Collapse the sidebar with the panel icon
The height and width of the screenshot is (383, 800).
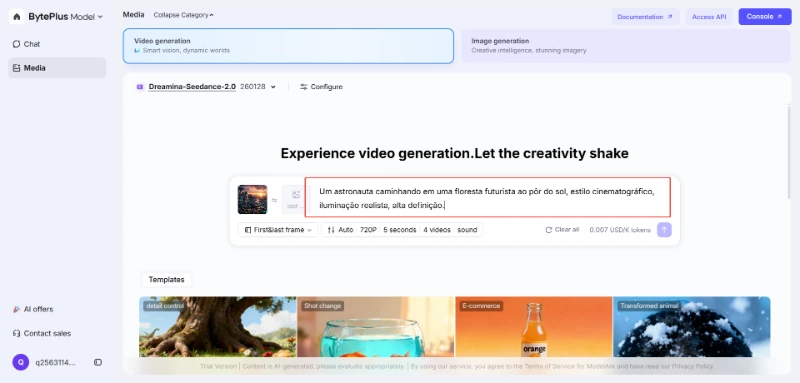[98, 363]
